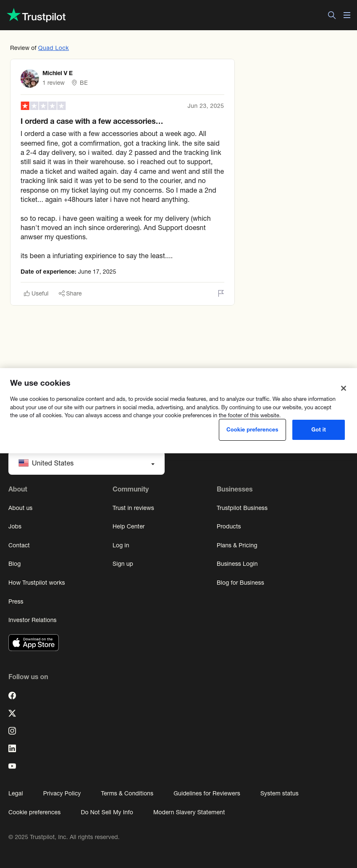This screenshot has width=357, height=868.
Task: Open Contact footer link
Action: click(x=19, y=545)
